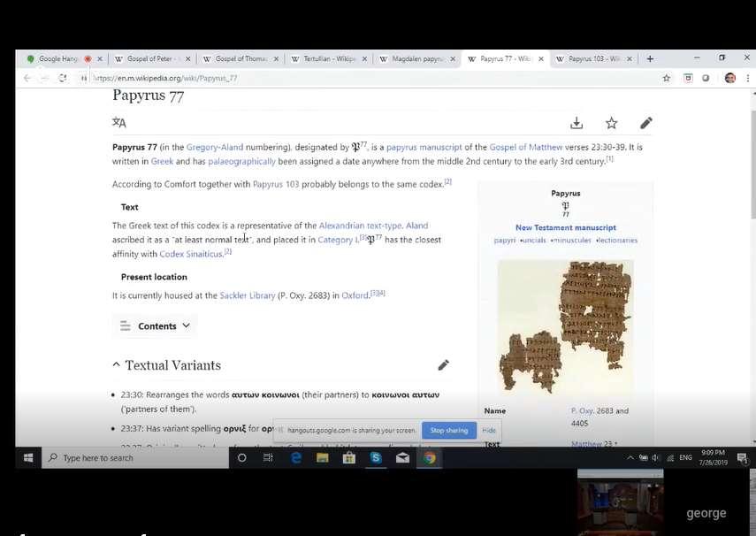The height and width of the screenshot is (536, 756).
Task: Open the papyrus manuscript link
Action: coord(424,147)
